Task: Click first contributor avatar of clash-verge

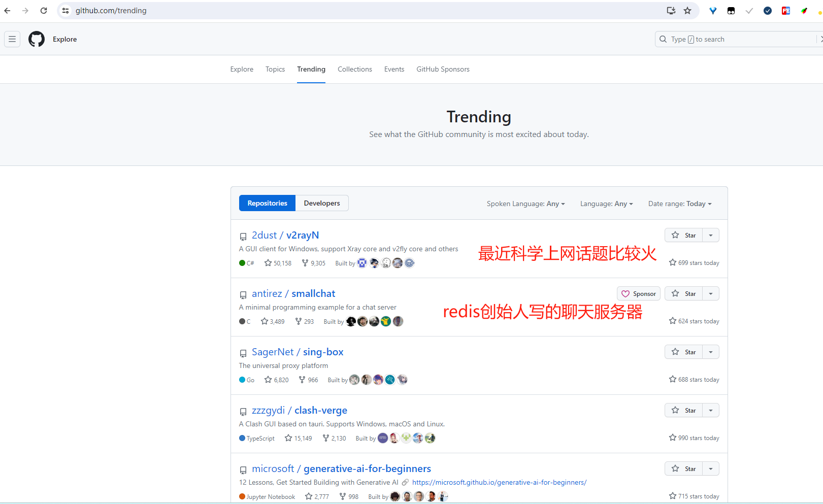Action: [x=383, y=438]
